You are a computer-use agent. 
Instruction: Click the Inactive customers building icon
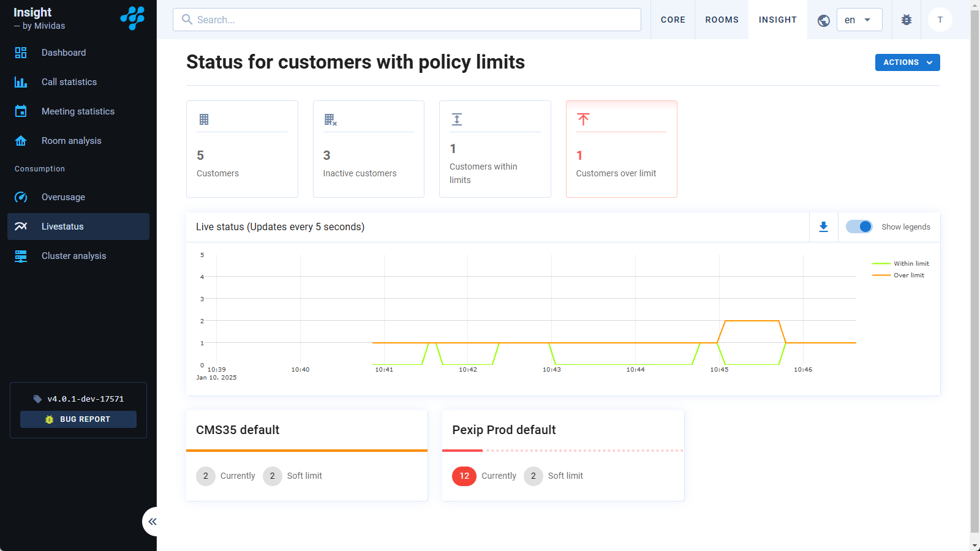coord(331,119)
